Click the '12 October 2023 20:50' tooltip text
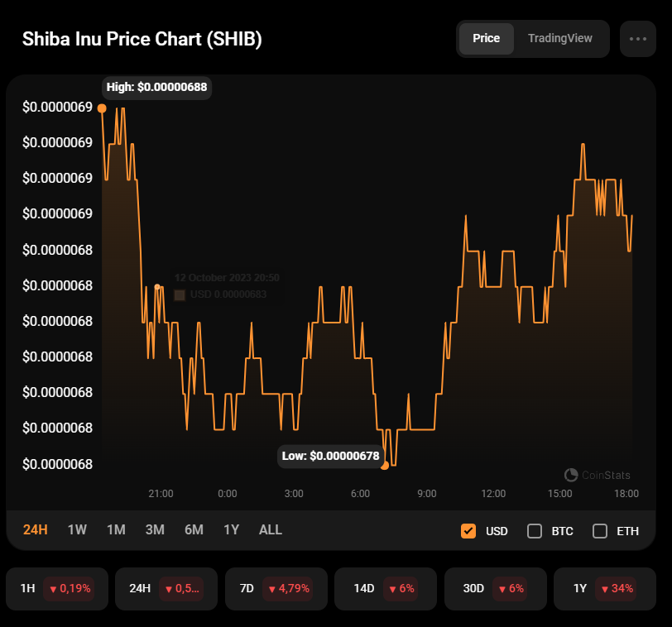This screenshot has width=672, height=627. coord(227,278)
